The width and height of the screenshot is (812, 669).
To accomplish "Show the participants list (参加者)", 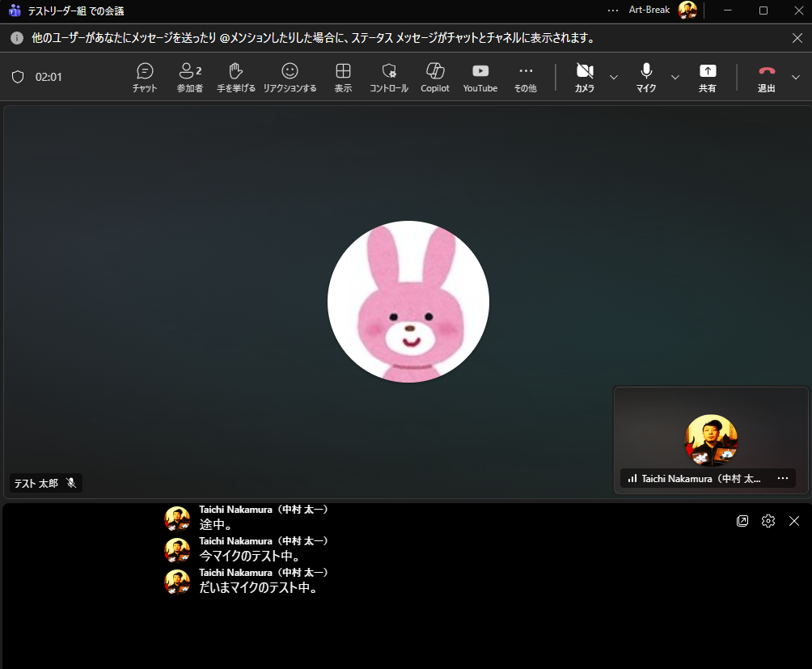I will 189,78.
